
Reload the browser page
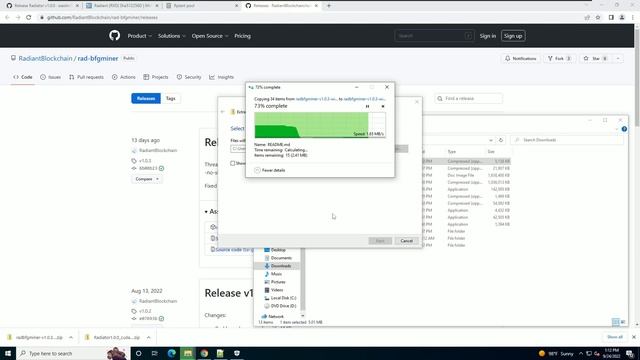tap(29, 18)
